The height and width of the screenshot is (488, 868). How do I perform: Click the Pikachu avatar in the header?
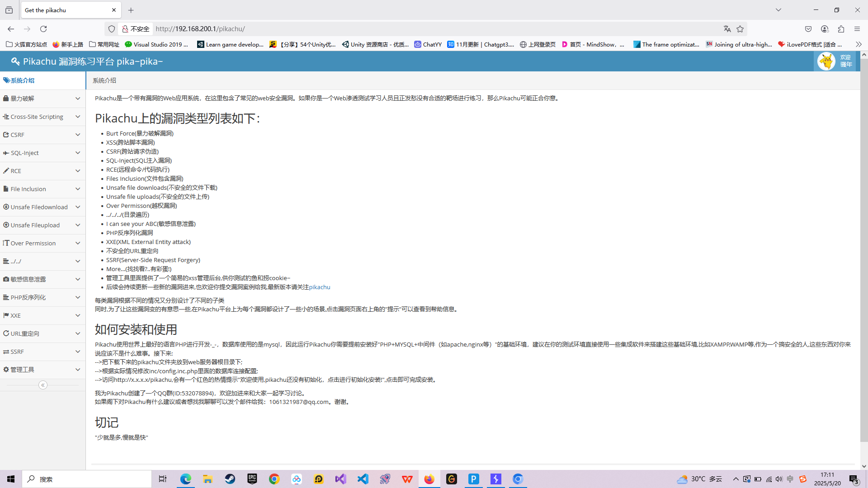point(826,61)
